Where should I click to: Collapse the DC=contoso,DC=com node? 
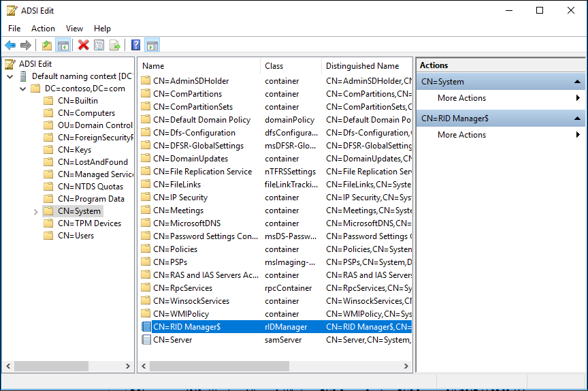(23, 89)
